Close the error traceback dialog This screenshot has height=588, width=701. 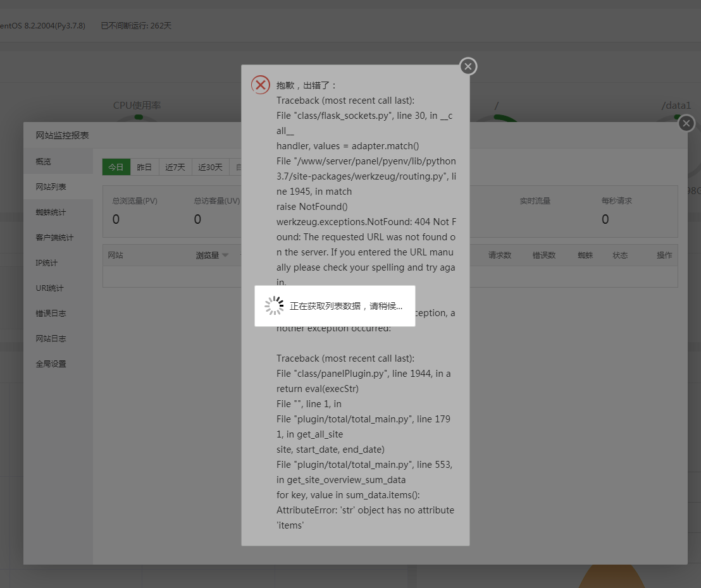pos(468,66)
